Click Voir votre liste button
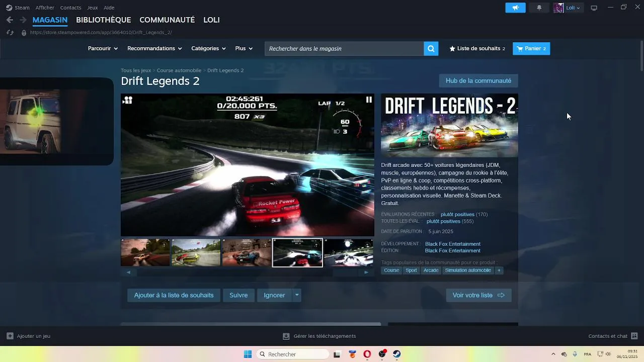The image size is (644, 362). click(x=478, y=295)
